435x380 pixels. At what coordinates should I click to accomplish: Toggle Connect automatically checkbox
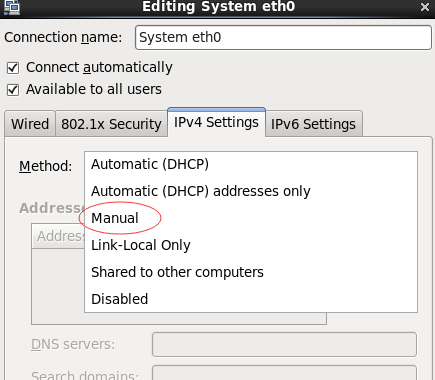(x=13, y=68)
